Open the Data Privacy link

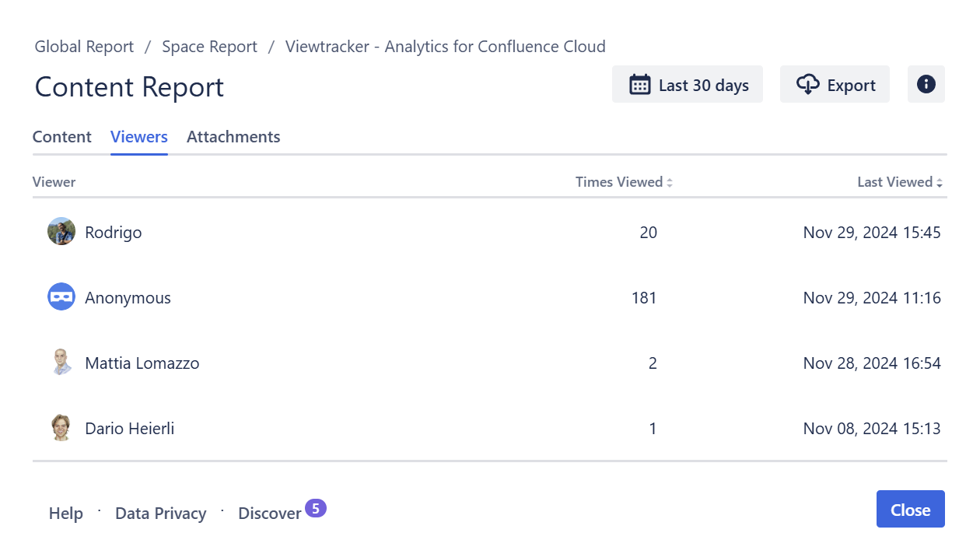(160, 514)
